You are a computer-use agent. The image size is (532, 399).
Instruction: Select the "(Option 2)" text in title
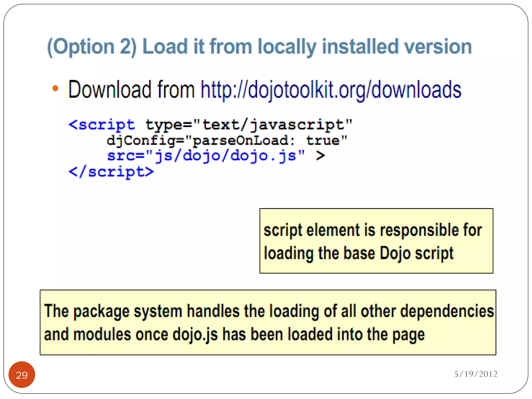pyautogui.click(x=92, y=47)
